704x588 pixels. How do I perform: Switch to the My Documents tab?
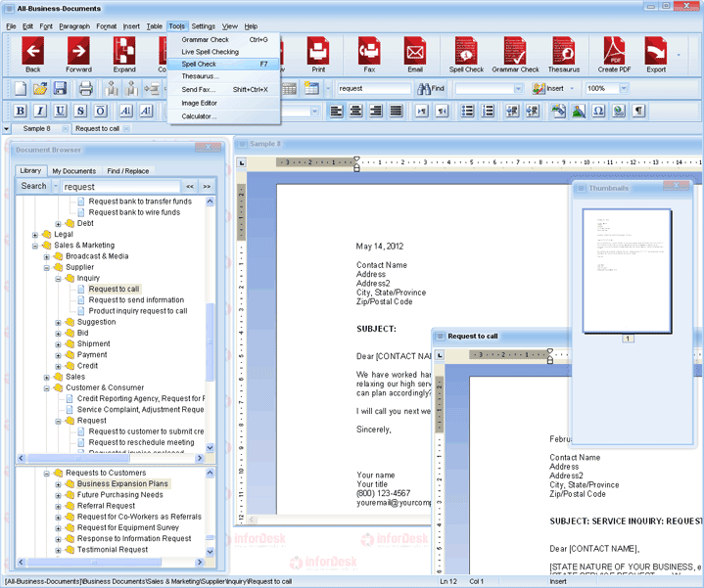(74, 171)
